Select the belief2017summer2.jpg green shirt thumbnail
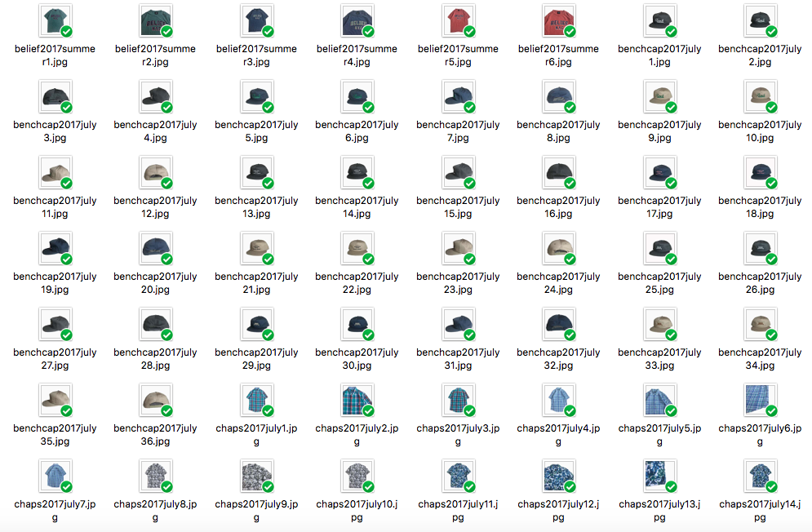This screenshot has width=812, height=532. [156, 20]
